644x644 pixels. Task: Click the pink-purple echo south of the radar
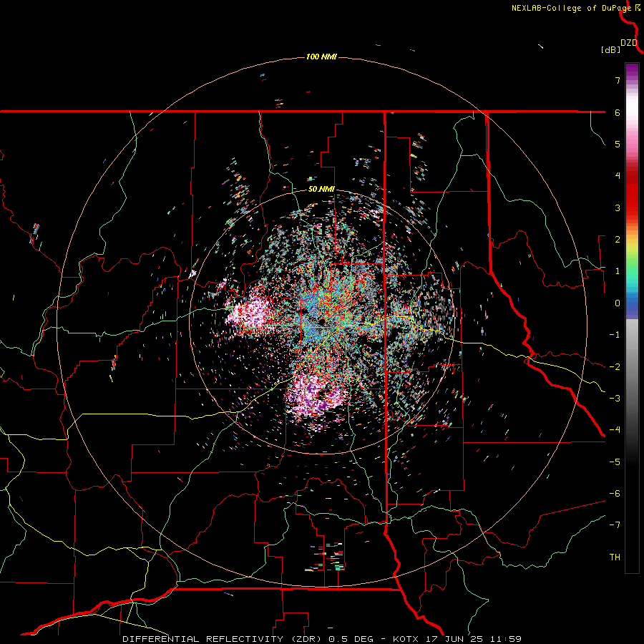tap(316, 398)
